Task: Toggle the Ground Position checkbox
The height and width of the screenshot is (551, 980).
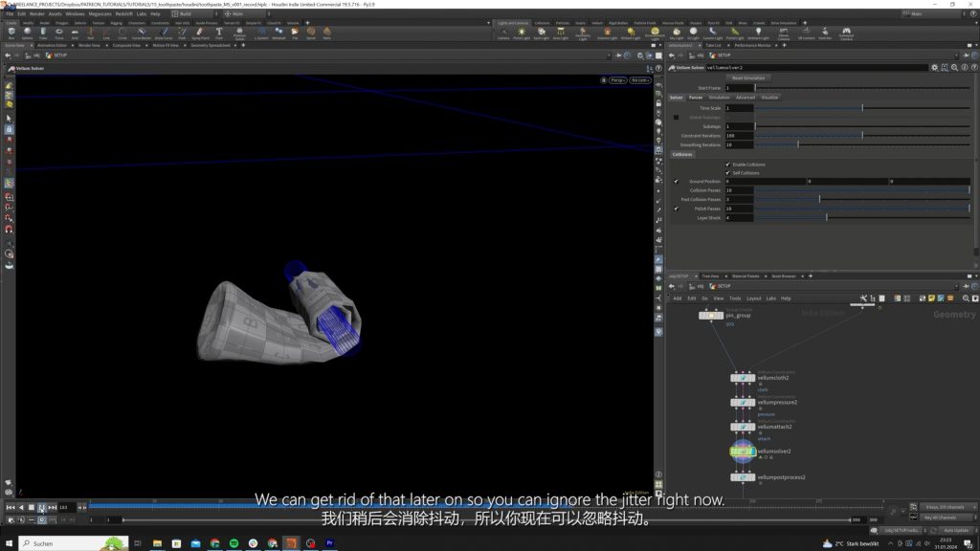Action: click(x=677, y=181)
